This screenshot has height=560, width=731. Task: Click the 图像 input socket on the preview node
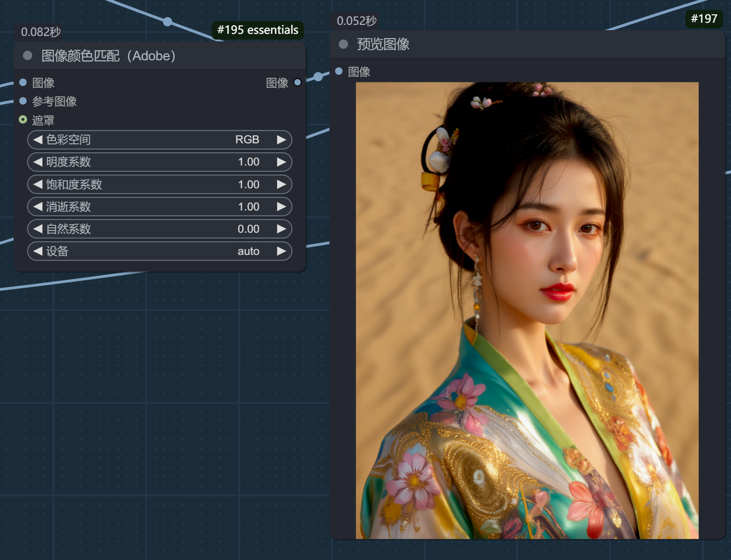(x=339, y=71)
